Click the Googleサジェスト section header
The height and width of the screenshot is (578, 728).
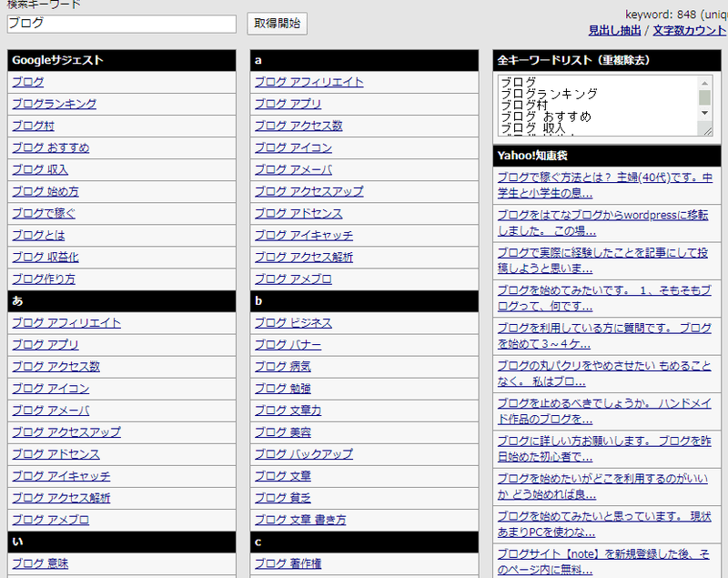(122, 60)
